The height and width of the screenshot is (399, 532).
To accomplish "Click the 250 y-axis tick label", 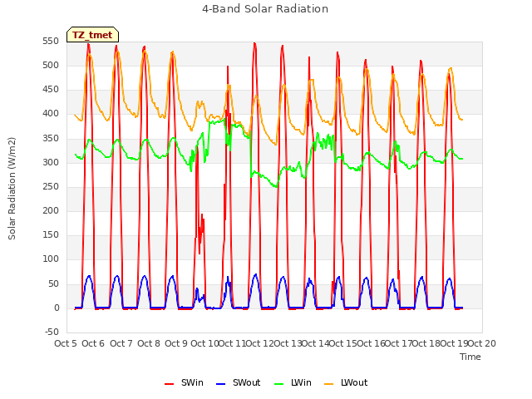I will 51,186.
